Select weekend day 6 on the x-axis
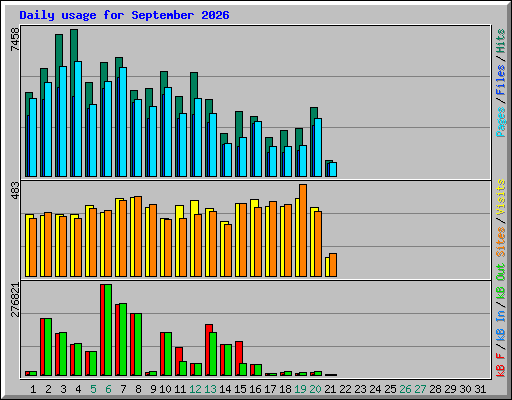 click(108, 389)
